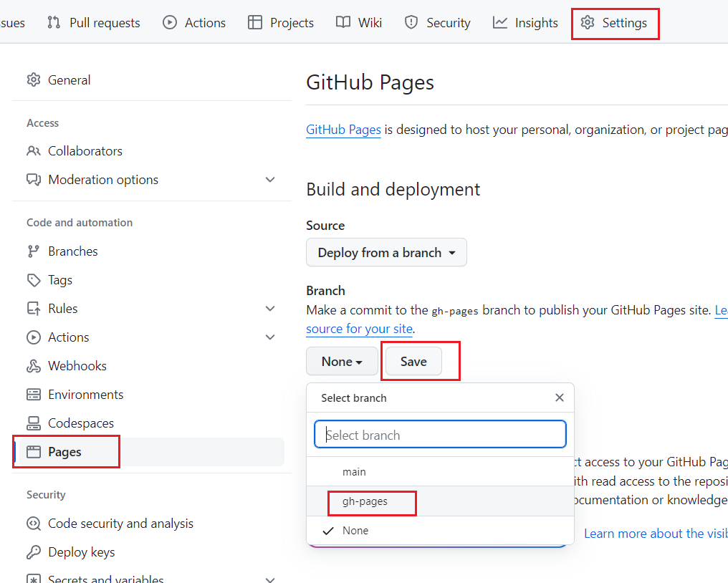The image size is (728, 583).
Task: Click the Wiki book icon
Action: (x=343, y=22)
